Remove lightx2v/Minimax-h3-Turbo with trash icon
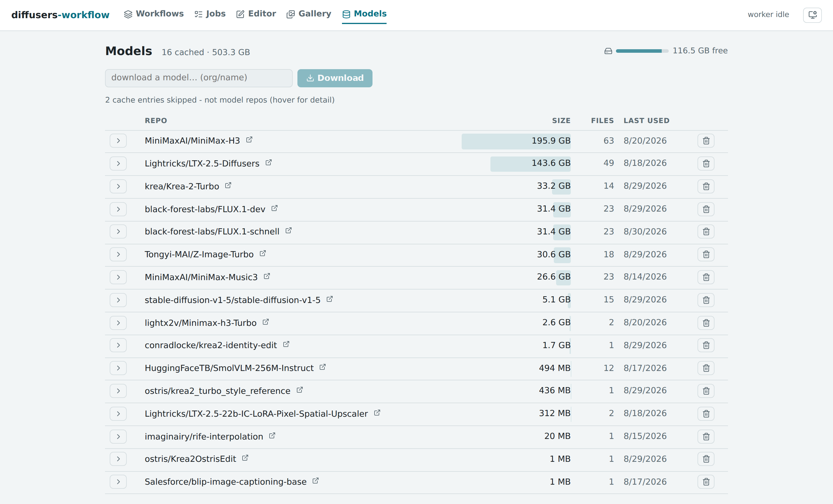The width and height of the screenshot is (833, 504). tap(706, 323)
